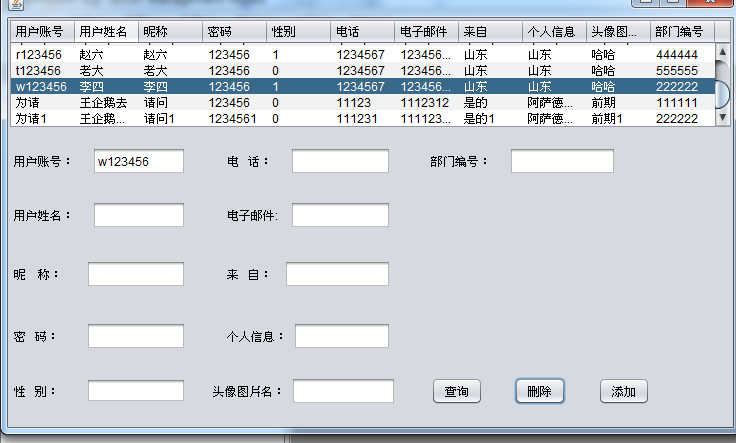
Task: Focus the 性别 input field
Action: coord(136,391)
